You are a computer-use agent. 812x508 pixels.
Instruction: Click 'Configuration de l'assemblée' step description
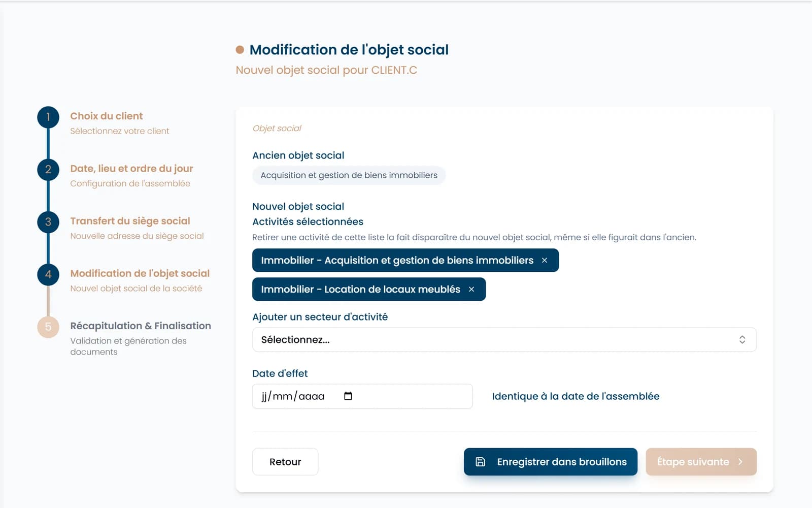[x=130, y=183]
